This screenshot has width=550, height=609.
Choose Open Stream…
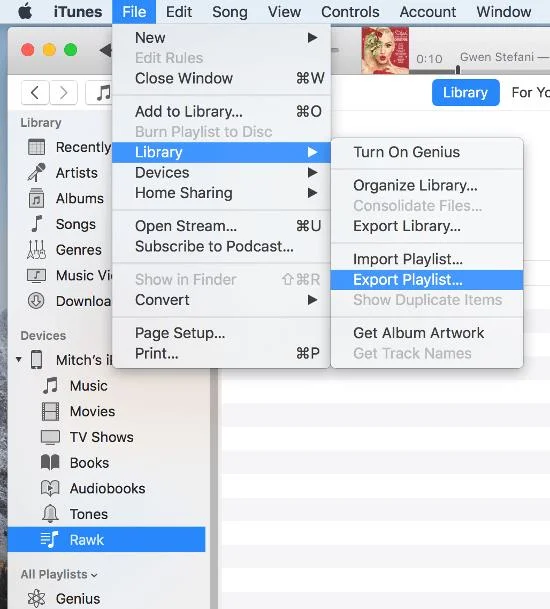click(221, 226)
